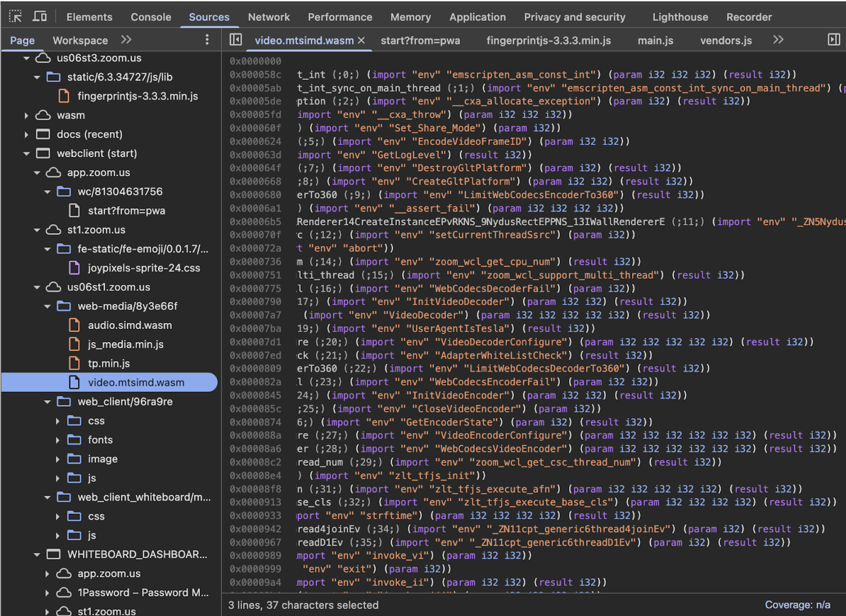Expand the docs (recent) frame

point(26,134)
